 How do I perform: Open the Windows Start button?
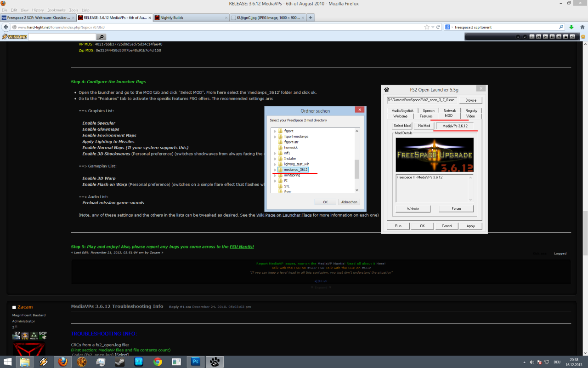coord(8,362)
